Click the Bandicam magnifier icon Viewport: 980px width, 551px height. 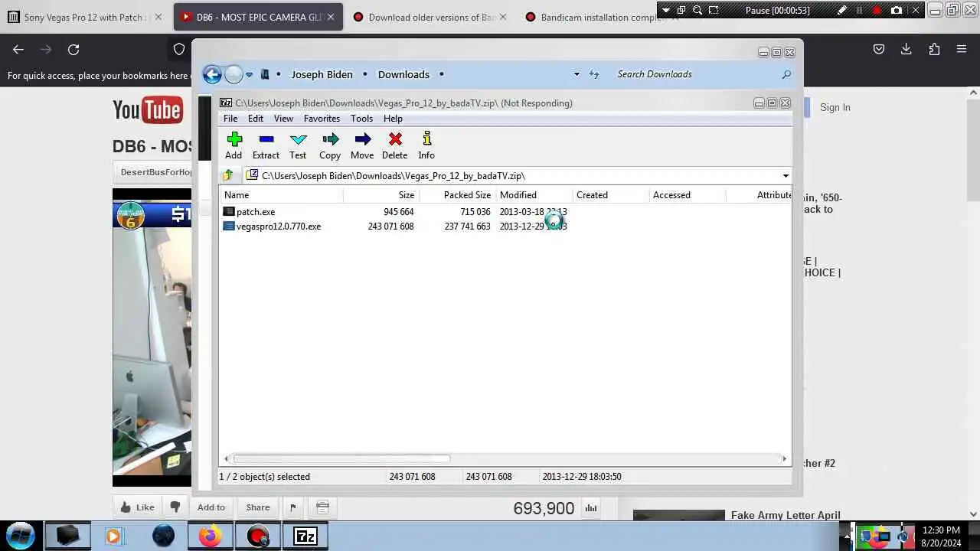(x=697, y=10)
